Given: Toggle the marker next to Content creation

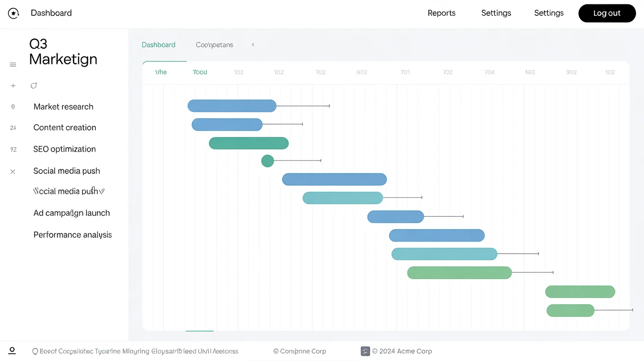Looking at the screenshot, I should click(13, 128).
